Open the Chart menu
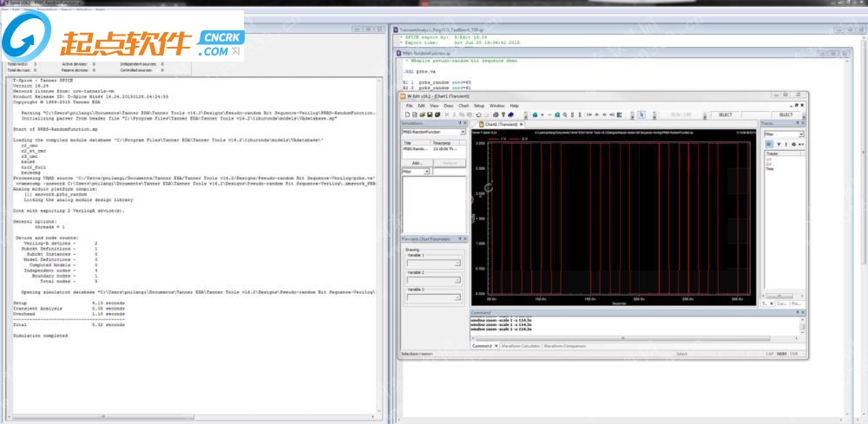 (464, 105)
